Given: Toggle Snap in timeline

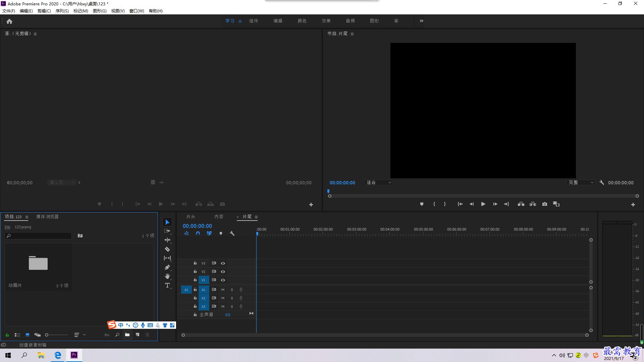Looking at the screenshot, I should (198, 233).
